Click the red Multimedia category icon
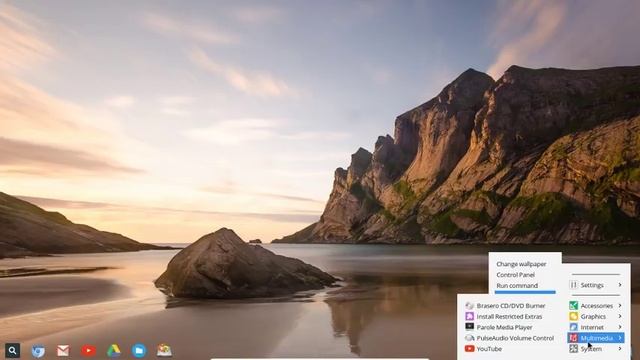The image size is (640, 360). coord(574,338)
